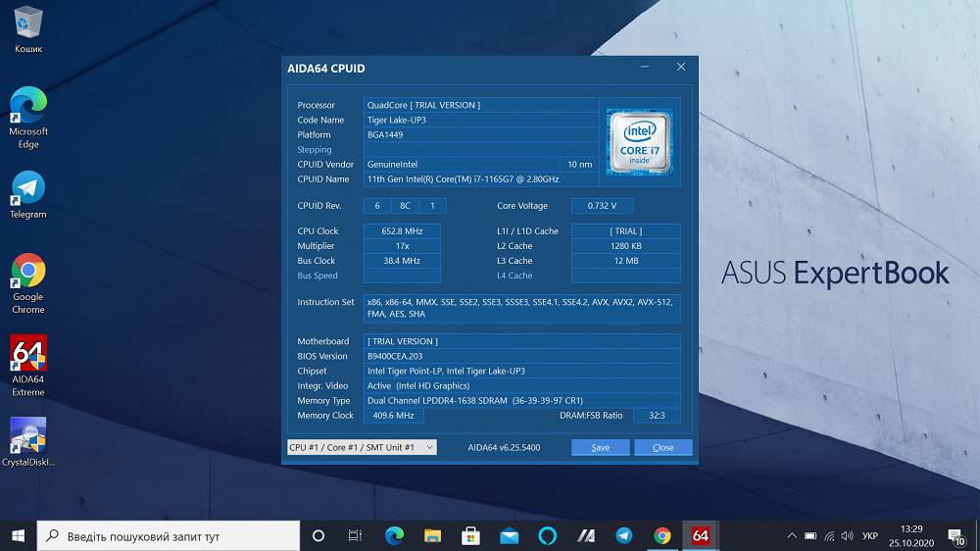980x551 pixels.
Task: Switch input language УКР indicator
Action: [869, 536]
